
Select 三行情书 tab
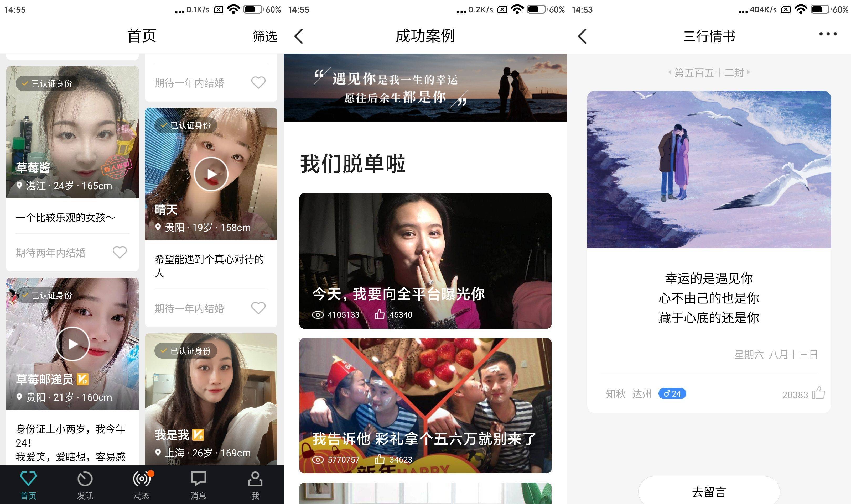tap(708, 35)
